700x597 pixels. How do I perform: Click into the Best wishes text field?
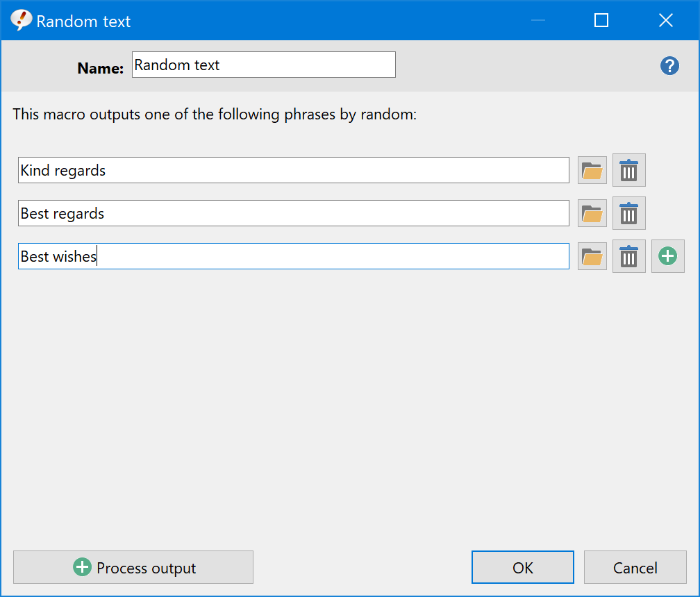pos(293,257)
